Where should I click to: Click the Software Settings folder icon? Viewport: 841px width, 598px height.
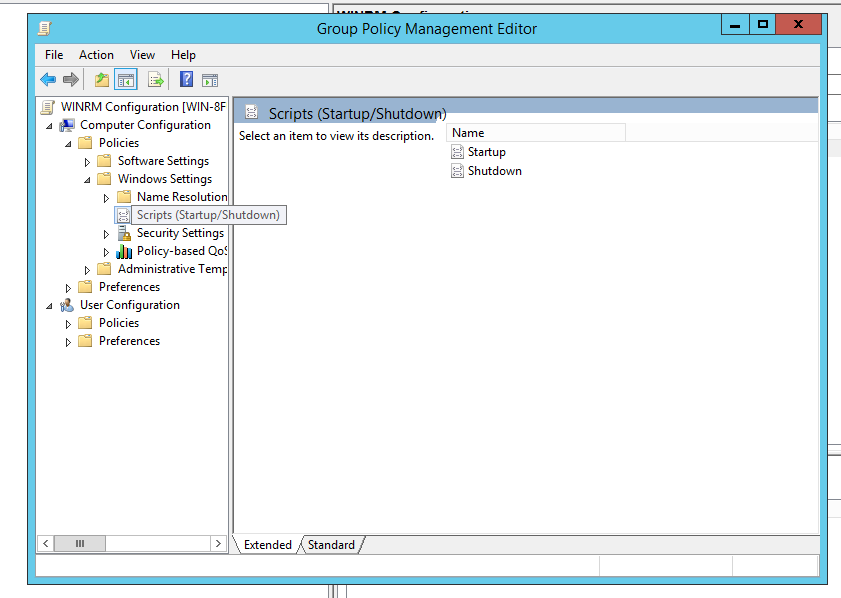click(x=104, y=161)
